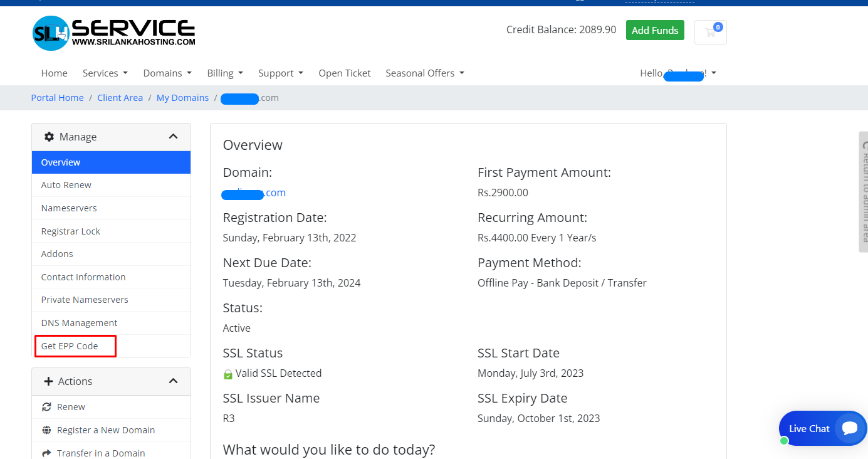Collapse the Manage panel chevron

coord(174,137)
